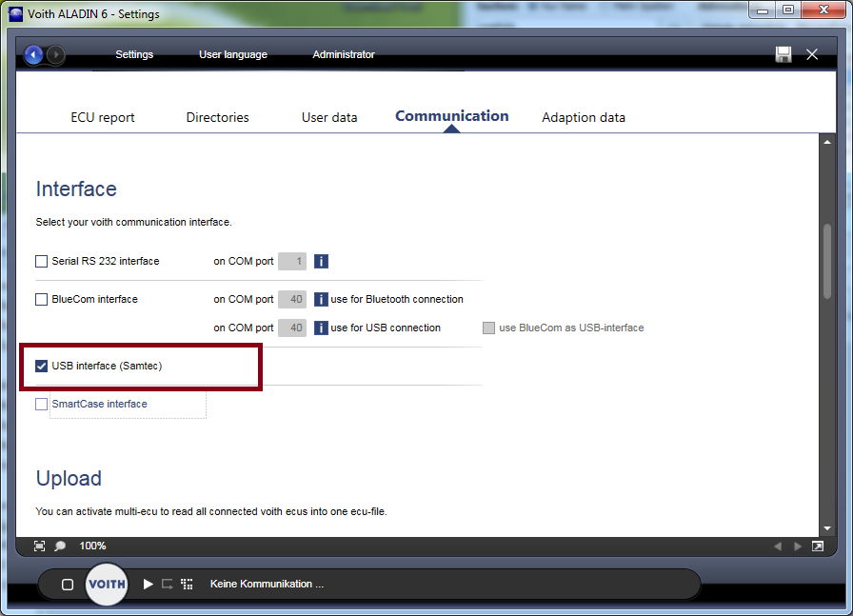Enable SmartCase interface checkbox
The height and width of the screenshot is (616, 853).
point(41,405)
